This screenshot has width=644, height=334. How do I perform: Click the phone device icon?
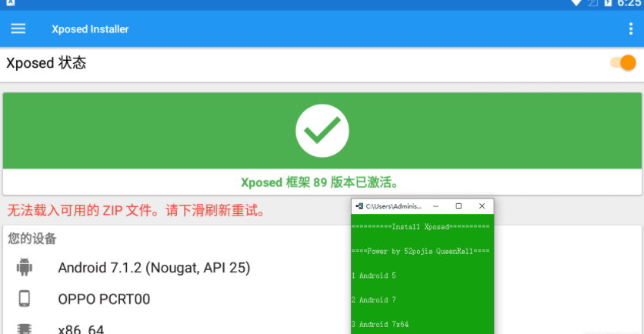25,299
